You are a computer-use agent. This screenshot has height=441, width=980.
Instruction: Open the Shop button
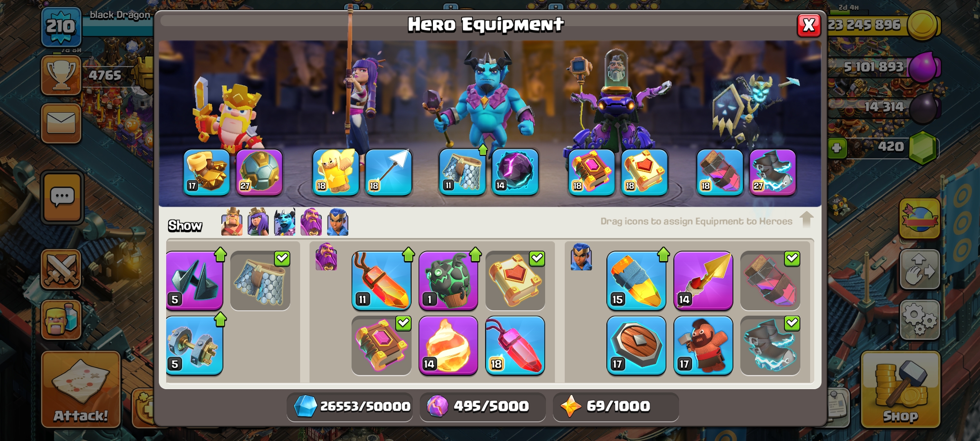[x=901, y=390]
